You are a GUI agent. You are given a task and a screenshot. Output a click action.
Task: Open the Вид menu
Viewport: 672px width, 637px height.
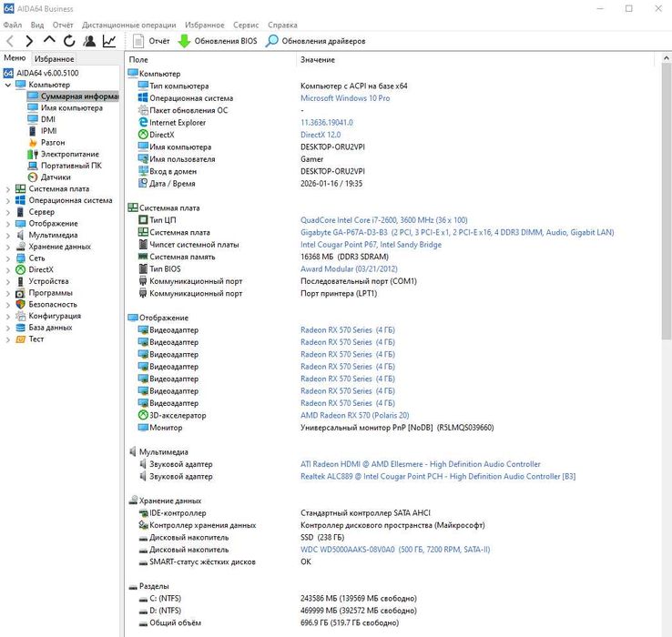coord(37,25)
